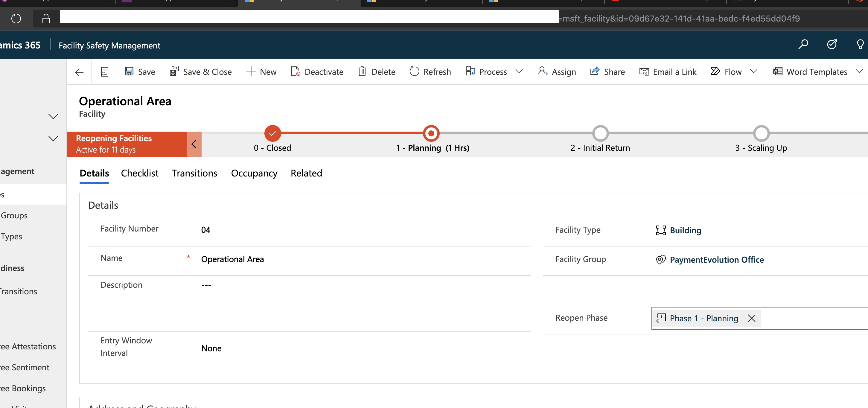Open the search magnifier icon
Screen dimensions: 868x408
coord(803,44)
